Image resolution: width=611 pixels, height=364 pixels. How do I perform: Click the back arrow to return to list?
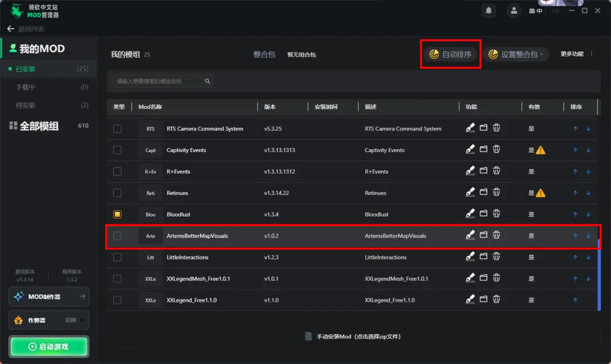tap(11, 29)
